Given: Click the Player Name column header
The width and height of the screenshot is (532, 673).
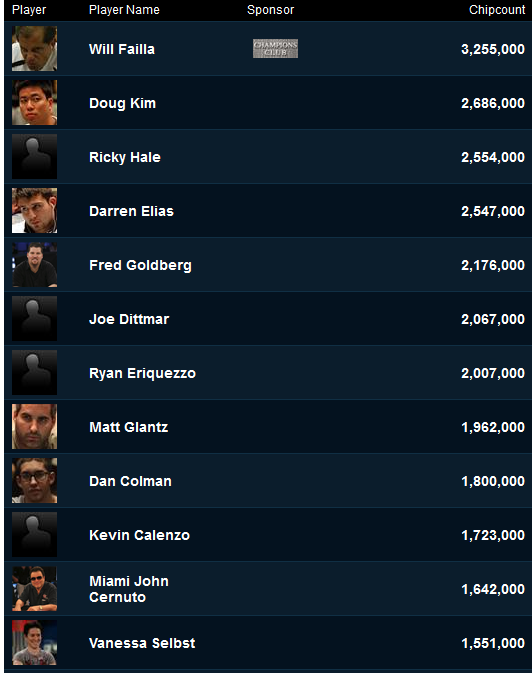Looking at the screenshot, I should click(x=124, y=10).
